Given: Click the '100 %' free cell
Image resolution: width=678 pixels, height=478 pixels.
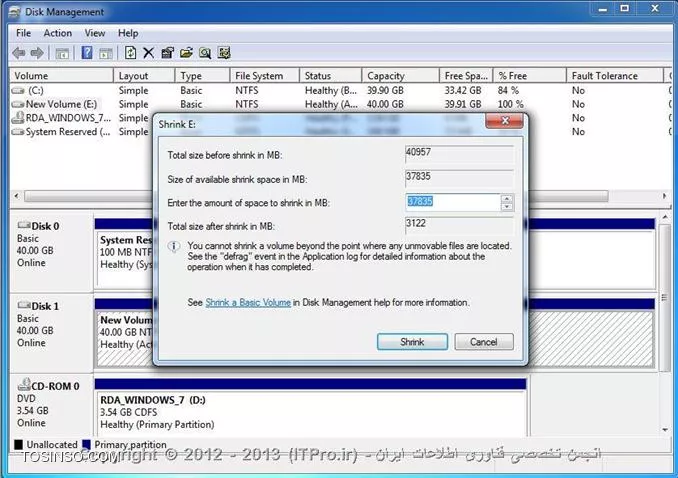Looking at the screenshot, I should [511, 104].
